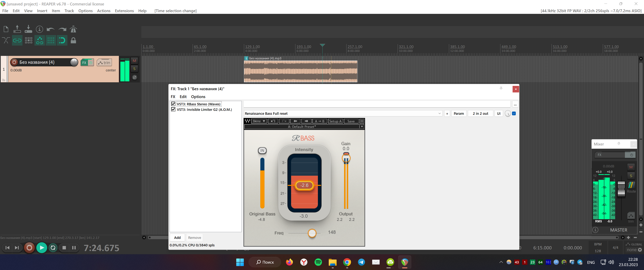Expand the Renaissance Bass preset dropdown

439,113
